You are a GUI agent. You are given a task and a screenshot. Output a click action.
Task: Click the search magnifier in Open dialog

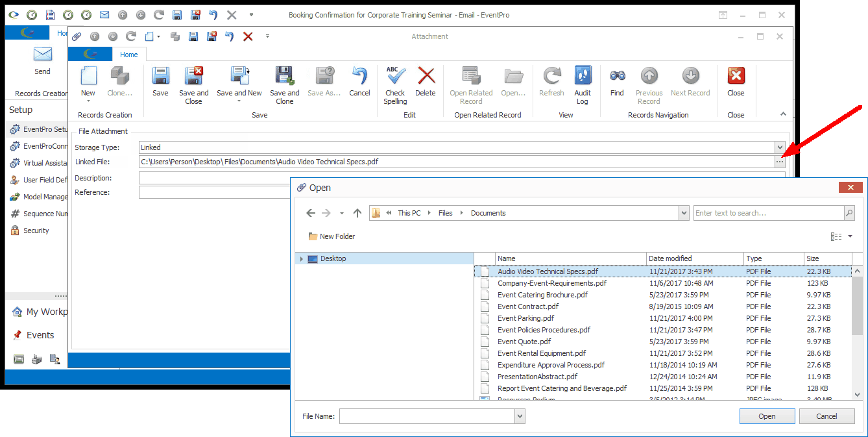click(x=849, y=213)
